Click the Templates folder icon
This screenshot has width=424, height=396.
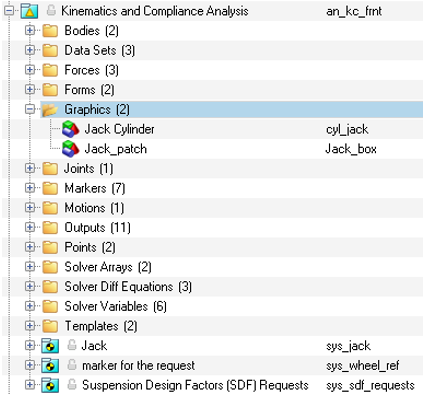click(x=50, y=326)
